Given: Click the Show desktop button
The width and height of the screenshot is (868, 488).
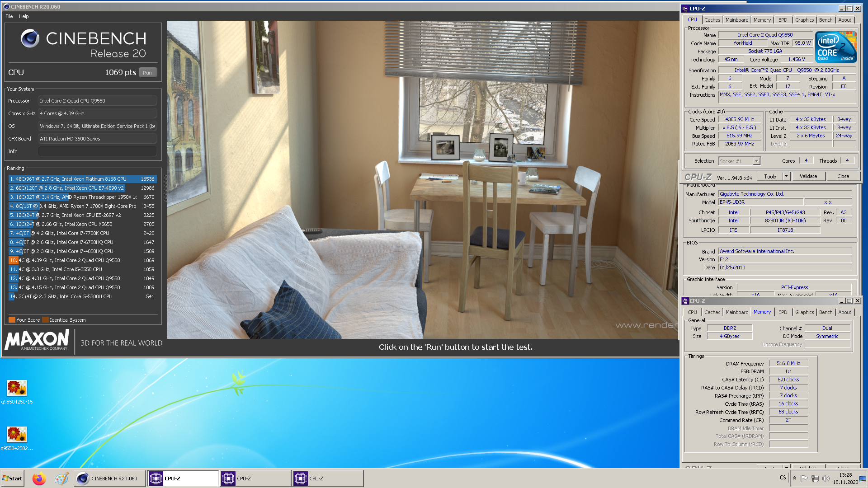Looking at the screenshot, I should (863, 479).
